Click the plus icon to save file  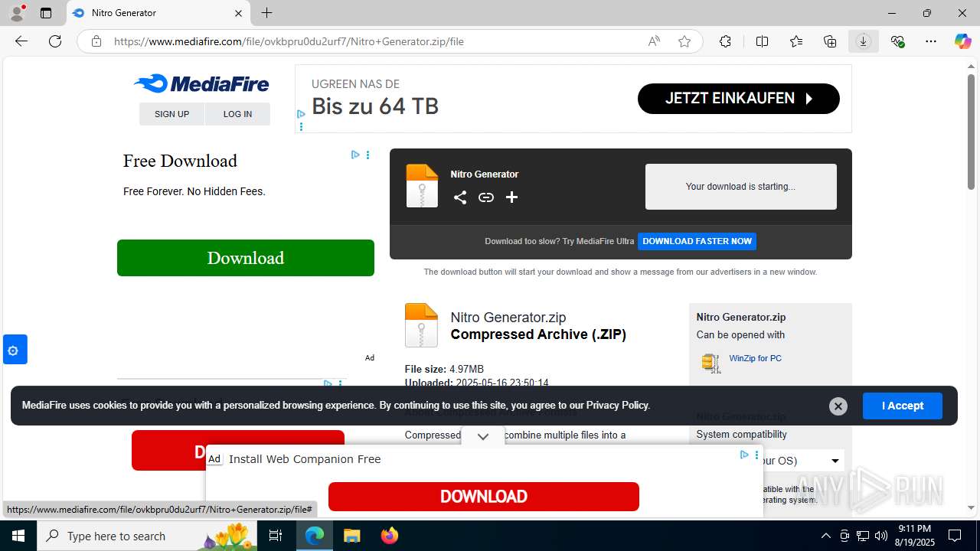(512, 197)
